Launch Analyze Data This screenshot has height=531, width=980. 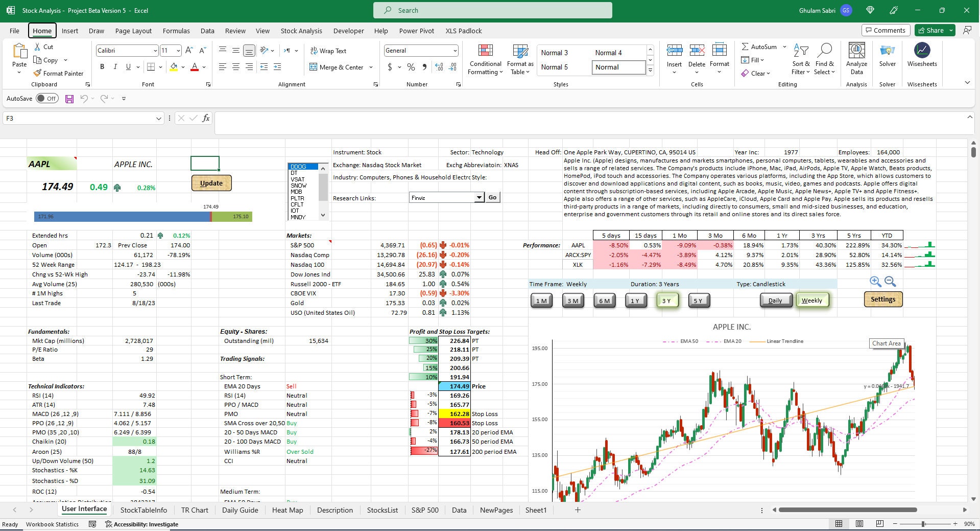856,57
